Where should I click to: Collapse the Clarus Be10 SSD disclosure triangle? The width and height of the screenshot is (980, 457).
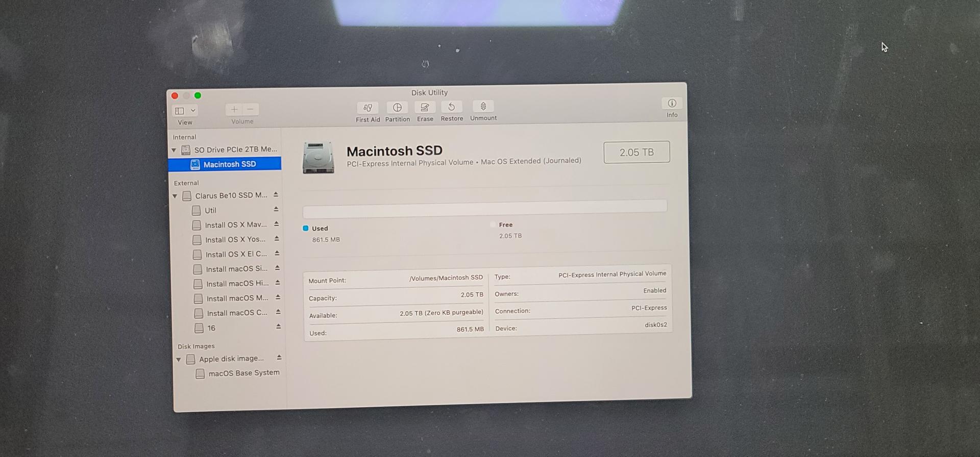click(175, 196)
